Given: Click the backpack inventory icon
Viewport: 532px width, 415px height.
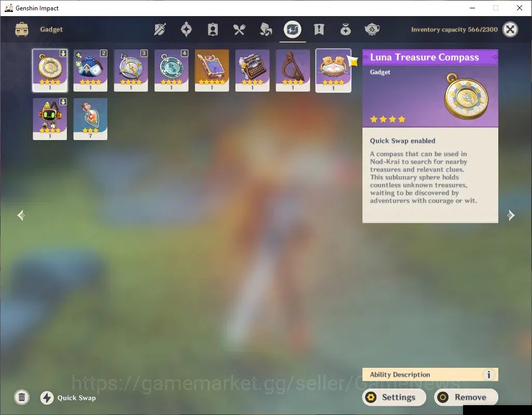Looking at the screenshot, I should [22, 30].
